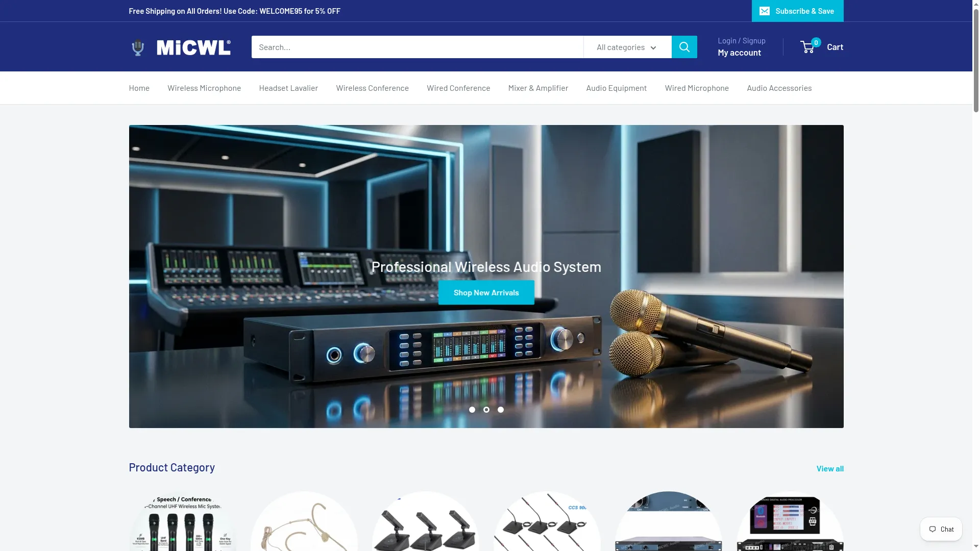Click the magnifier search button
Viewport: 980px width, 551px height.
point(684,47)
